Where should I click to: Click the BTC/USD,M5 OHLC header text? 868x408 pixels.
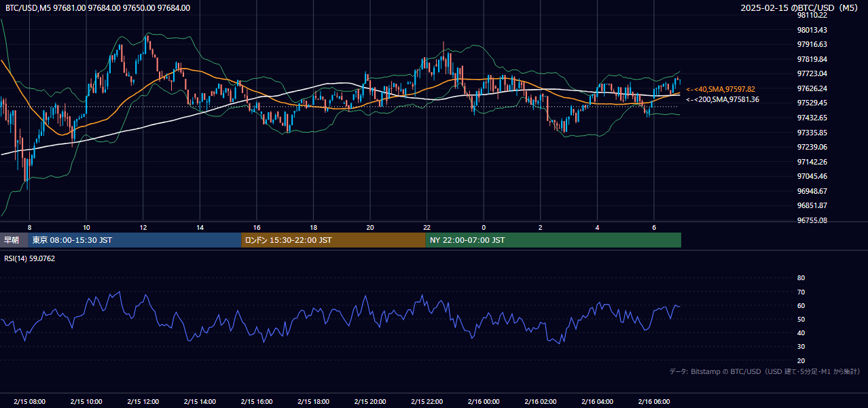click(98, 8)
